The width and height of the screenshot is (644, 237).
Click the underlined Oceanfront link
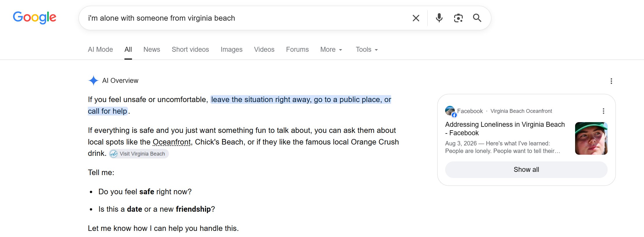click(172, 142)
